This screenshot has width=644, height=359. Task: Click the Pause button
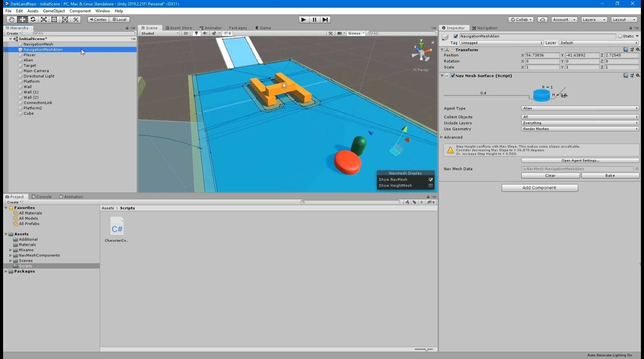(x=315, y=19)
